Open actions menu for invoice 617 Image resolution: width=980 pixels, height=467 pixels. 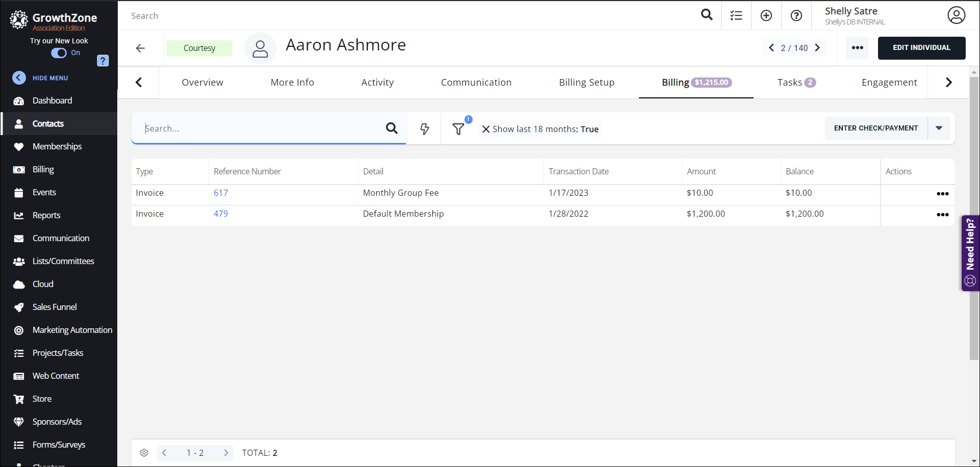click(x=942, y=194)
